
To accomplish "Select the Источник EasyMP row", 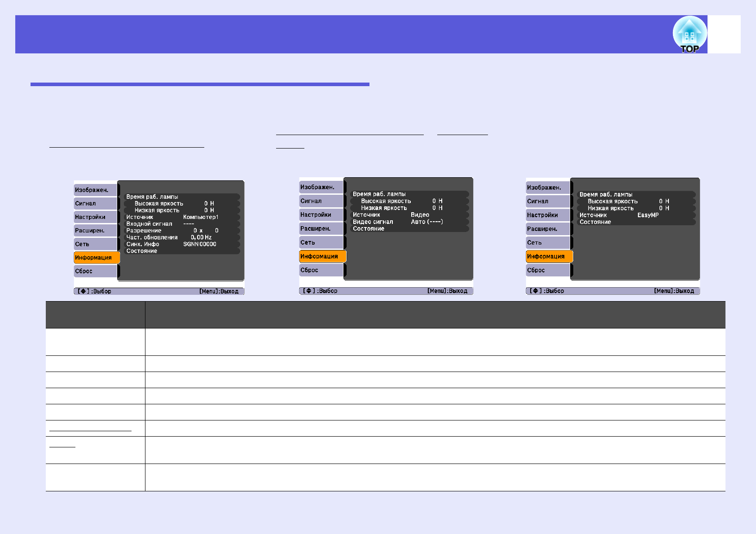I will [x=635, y=215].
